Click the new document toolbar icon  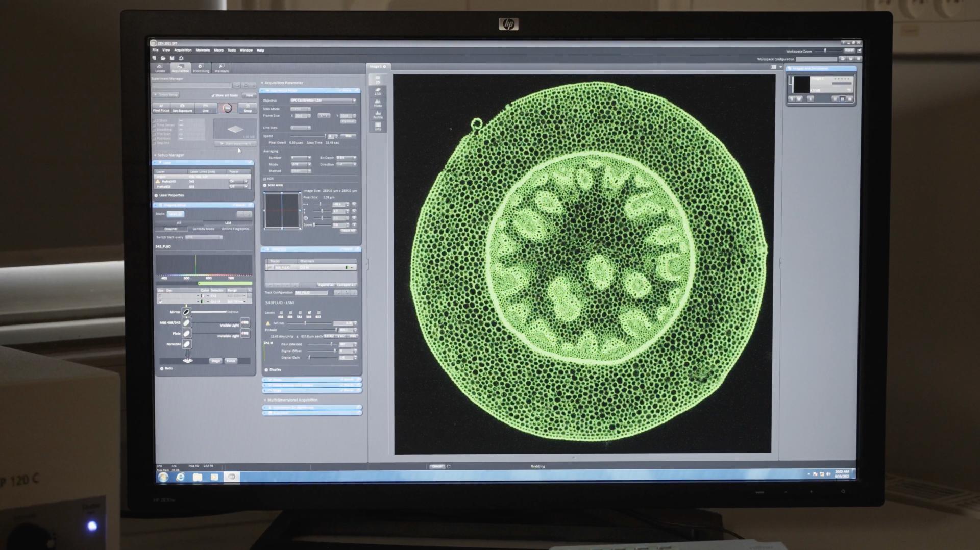155,58
